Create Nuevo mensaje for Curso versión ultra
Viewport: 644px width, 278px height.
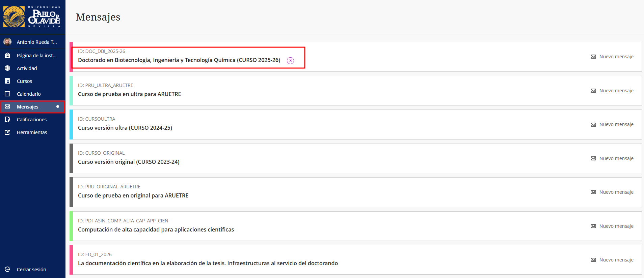click(x=612, y=125)
